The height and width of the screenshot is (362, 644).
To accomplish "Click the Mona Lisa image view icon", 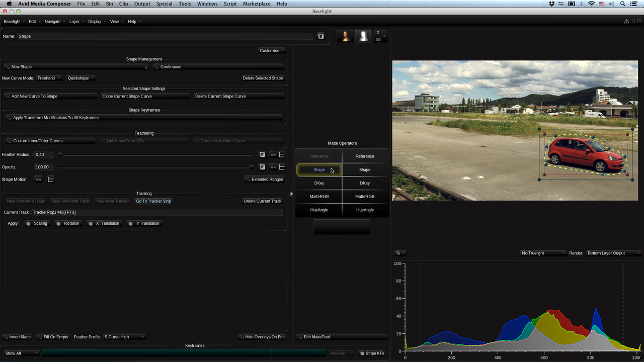I will [x=345, y=36].
